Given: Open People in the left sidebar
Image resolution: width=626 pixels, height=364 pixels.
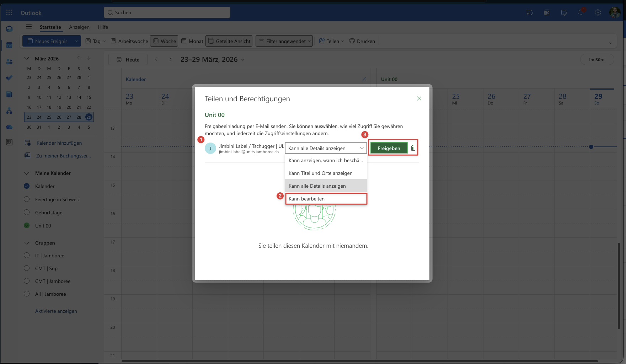Looking at the screenshot, I should [9, 61].
